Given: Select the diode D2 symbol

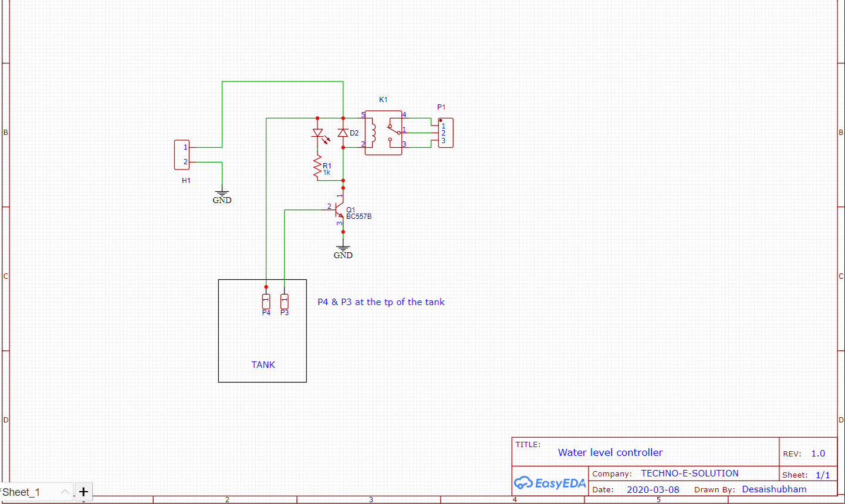Looking at the screenshot, I should pos(343,133).
